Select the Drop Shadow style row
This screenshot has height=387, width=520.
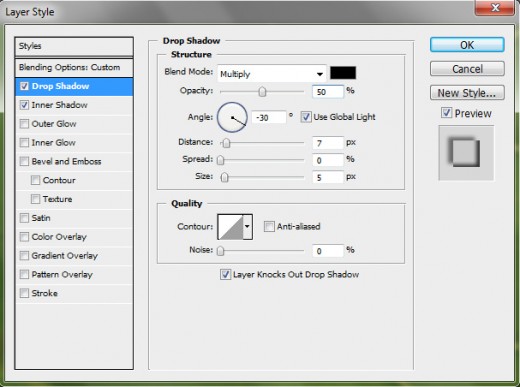pos(74,86)
